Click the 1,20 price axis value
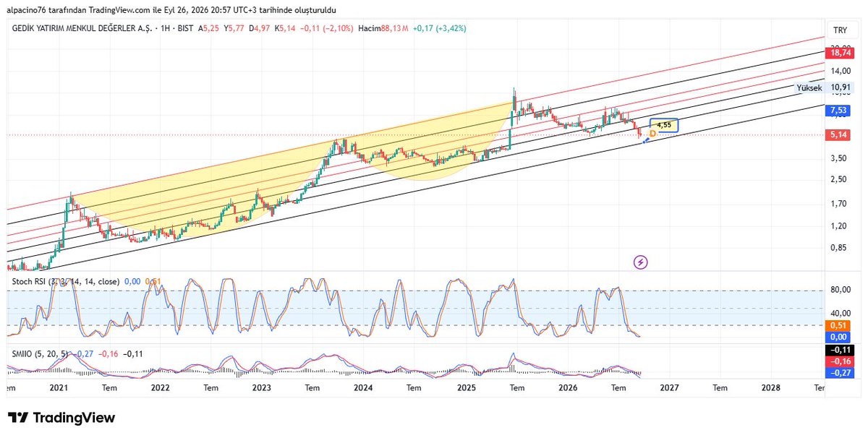This screenshot has width=868, height=438. pos(839,226)
